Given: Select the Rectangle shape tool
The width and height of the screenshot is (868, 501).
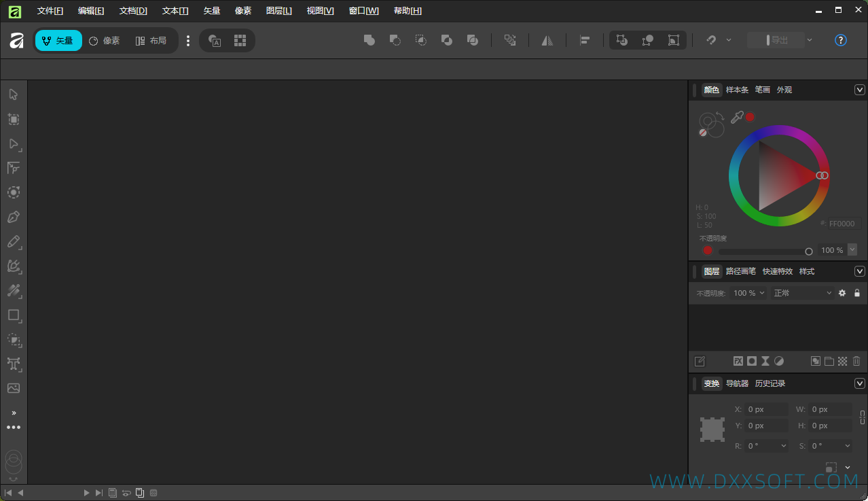Looking at the screenshot, I should 14,315.
